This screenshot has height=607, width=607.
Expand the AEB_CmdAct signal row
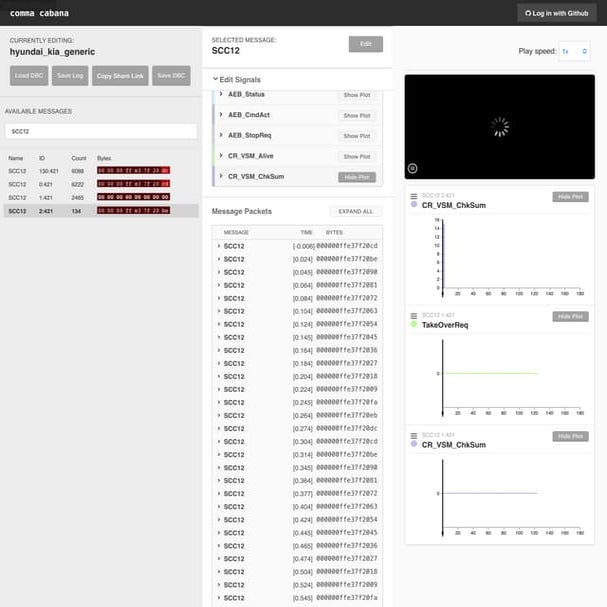(x=221, y=115)
